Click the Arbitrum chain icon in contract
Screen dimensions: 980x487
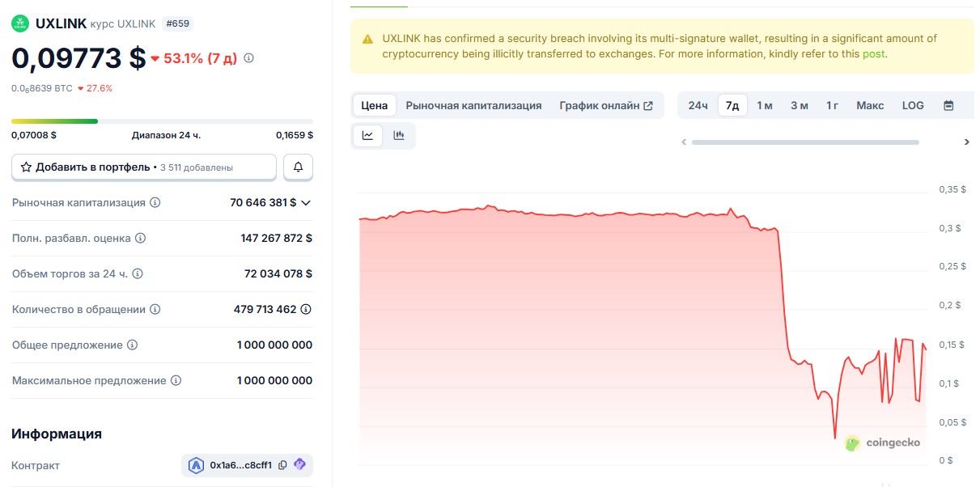196,465
